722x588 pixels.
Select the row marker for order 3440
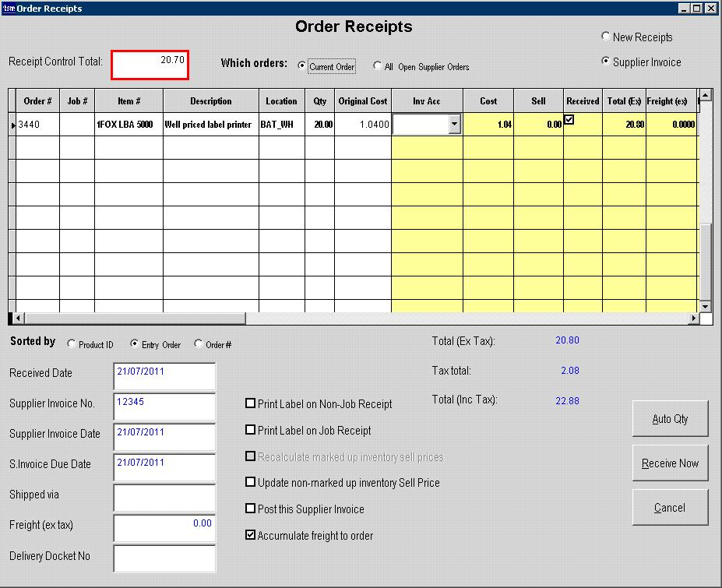coord(12,125)
